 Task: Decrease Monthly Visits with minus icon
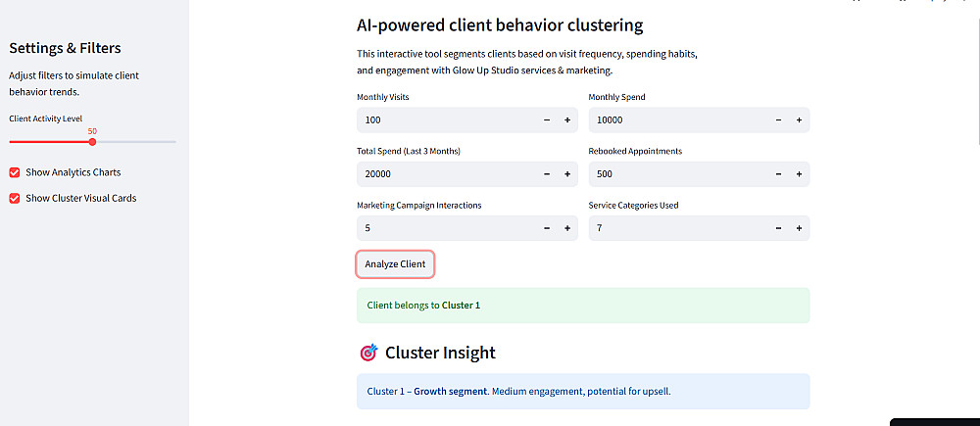[x=547, y=120]
